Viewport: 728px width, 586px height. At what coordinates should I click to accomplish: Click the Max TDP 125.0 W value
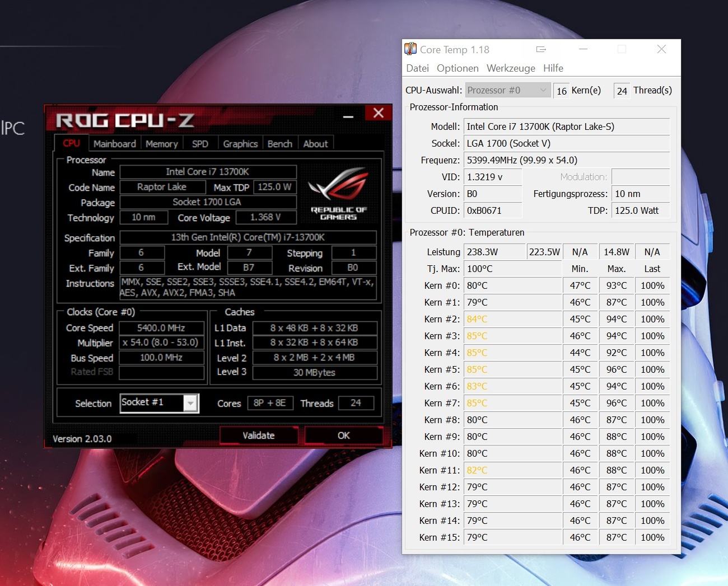point(274,187)
